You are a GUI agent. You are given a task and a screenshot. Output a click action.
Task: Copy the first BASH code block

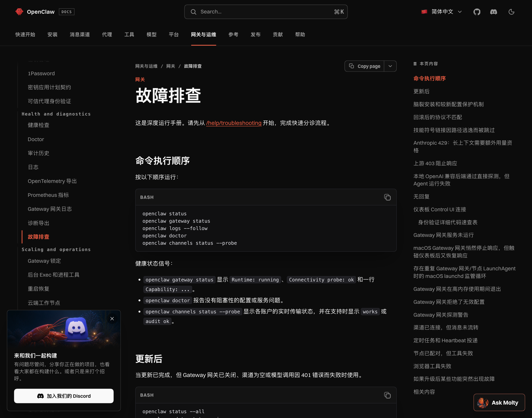tap(387, 197)
